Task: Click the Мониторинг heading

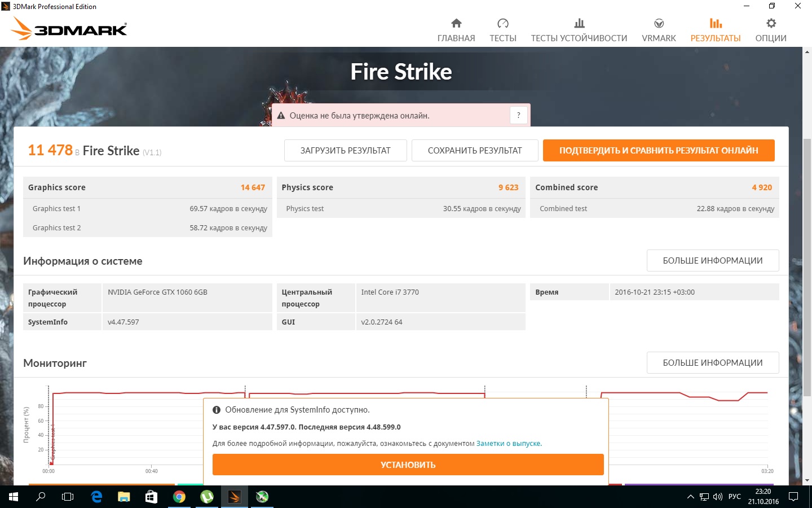Action: (x=55, y=363)
